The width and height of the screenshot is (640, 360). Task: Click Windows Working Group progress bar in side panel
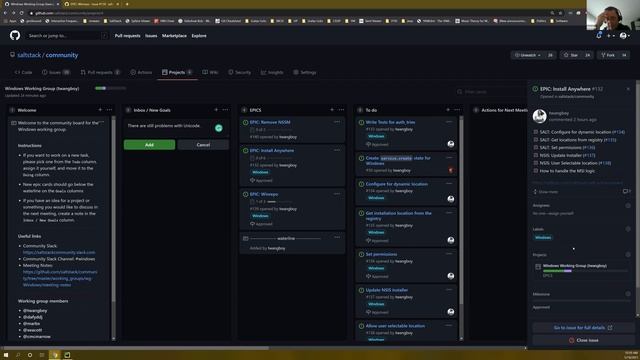(584, 271)
